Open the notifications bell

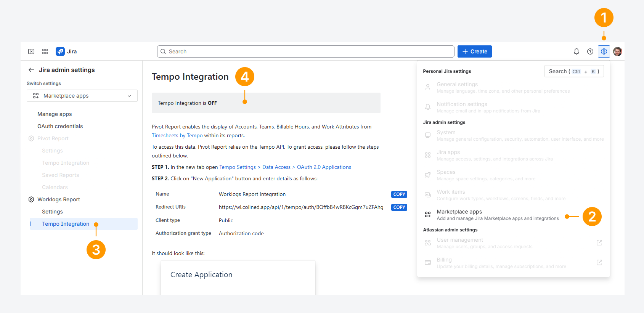pyautogui.click(x=577, y=51)
